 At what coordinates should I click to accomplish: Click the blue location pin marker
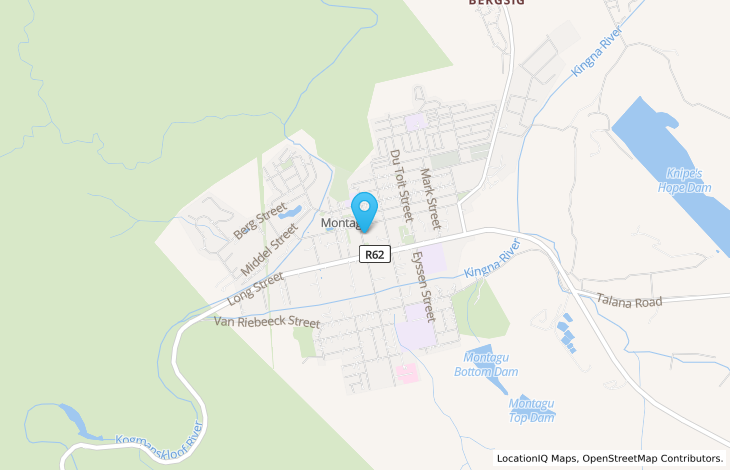[x=365, y=212]
